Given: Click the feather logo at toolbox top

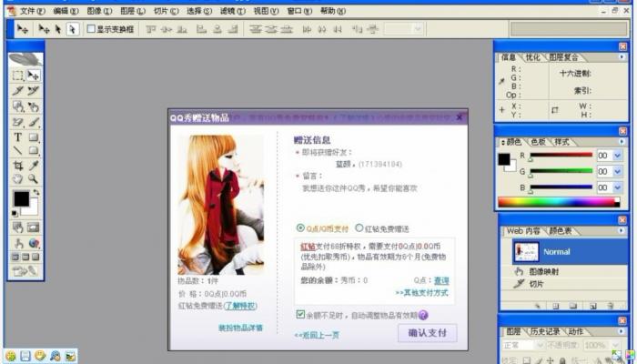Looking at the screenshot, I should pyautogui.click(x=25, y=59).
